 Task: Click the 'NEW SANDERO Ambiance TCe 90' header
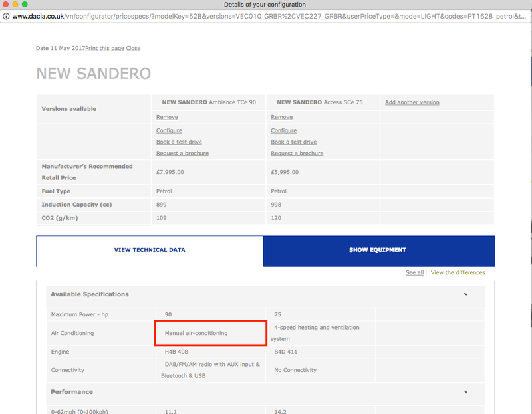click(209, 102)
